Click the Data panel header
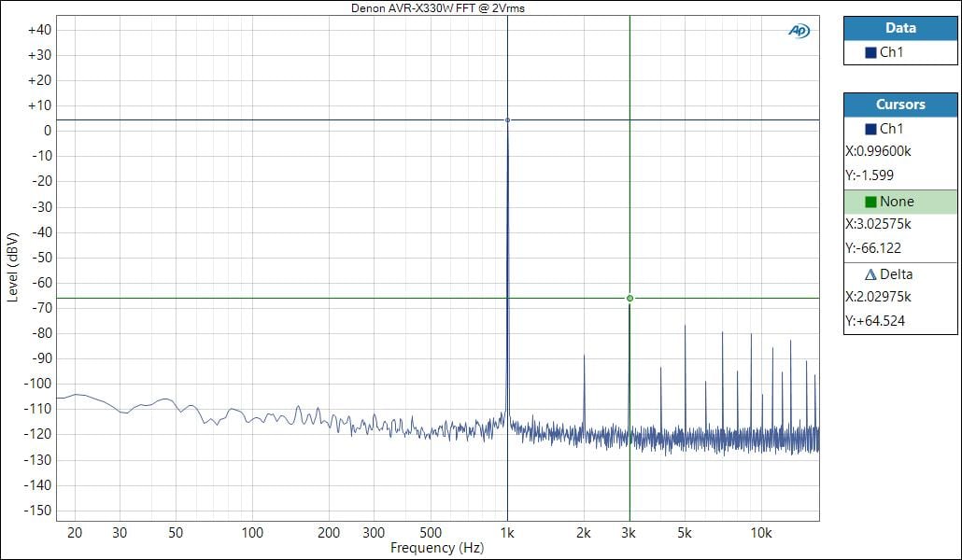This screenshot has height=560, width=962. click(899, 28)
